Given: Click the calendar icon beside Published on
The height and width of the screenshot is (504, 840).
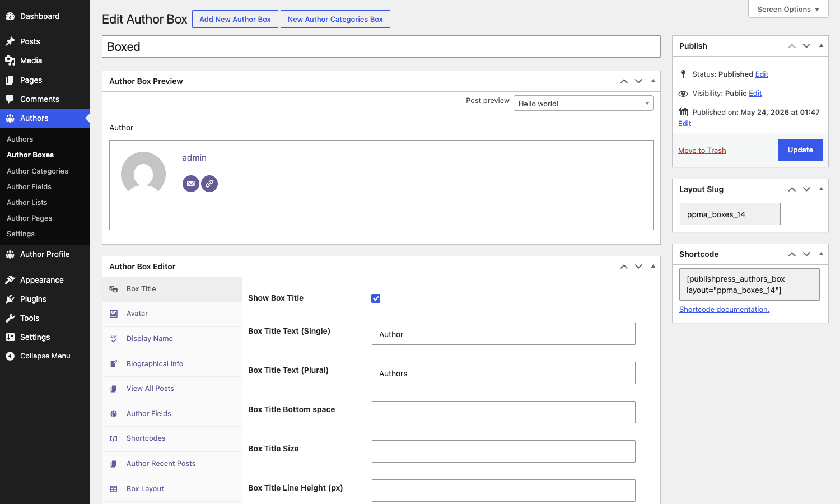Looking at the screenshot, I should pos(683,112).
